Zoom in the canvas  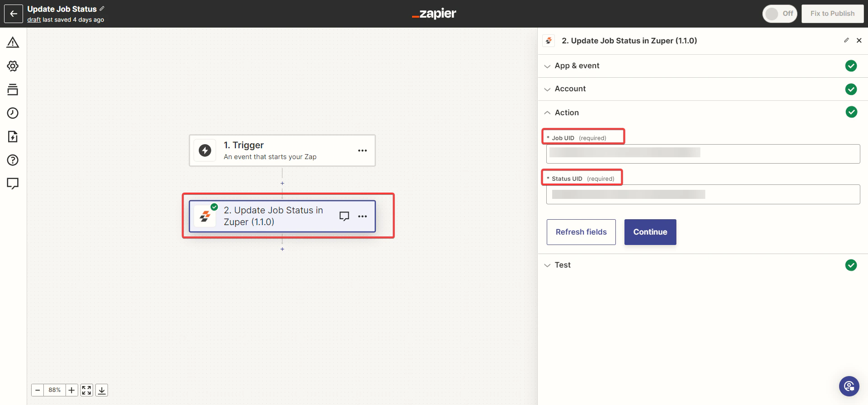(72, 390)
